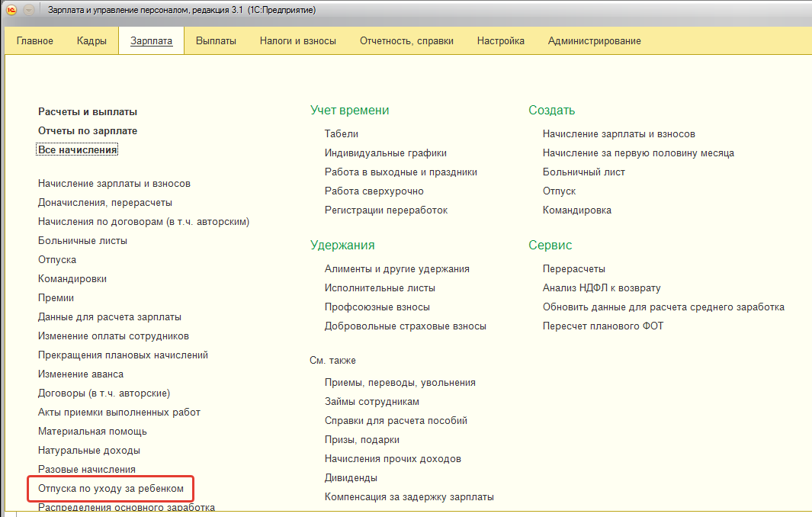Open Все начисления journal
812x517 pixels.
77,149
